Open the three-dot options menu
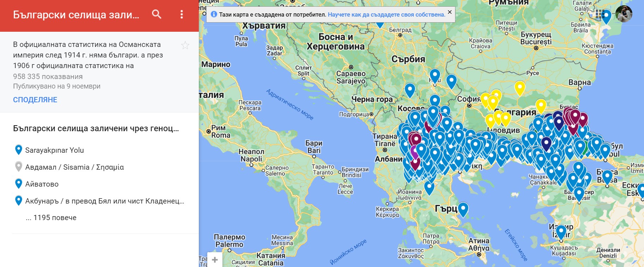644x267 pixels. tap(182, 14)
